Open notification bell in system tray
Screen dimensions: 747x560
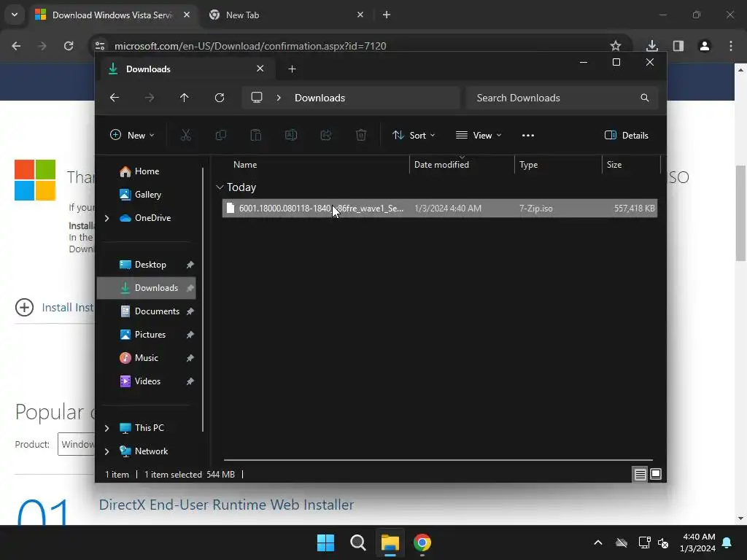(x=727, y=542)
